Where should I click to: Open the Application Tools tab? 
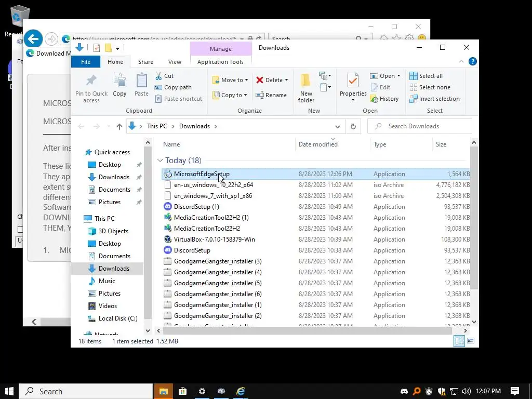[x=220, y=62]
